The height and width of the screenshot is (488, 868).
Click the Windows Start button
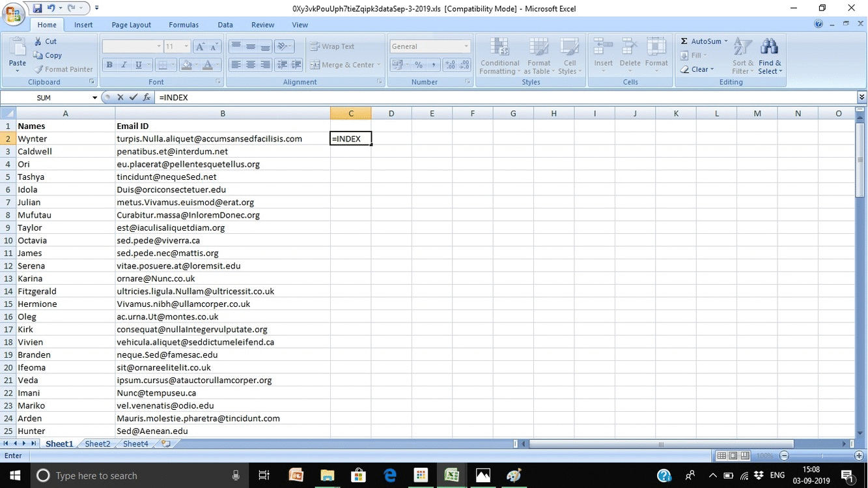[14, 475]
